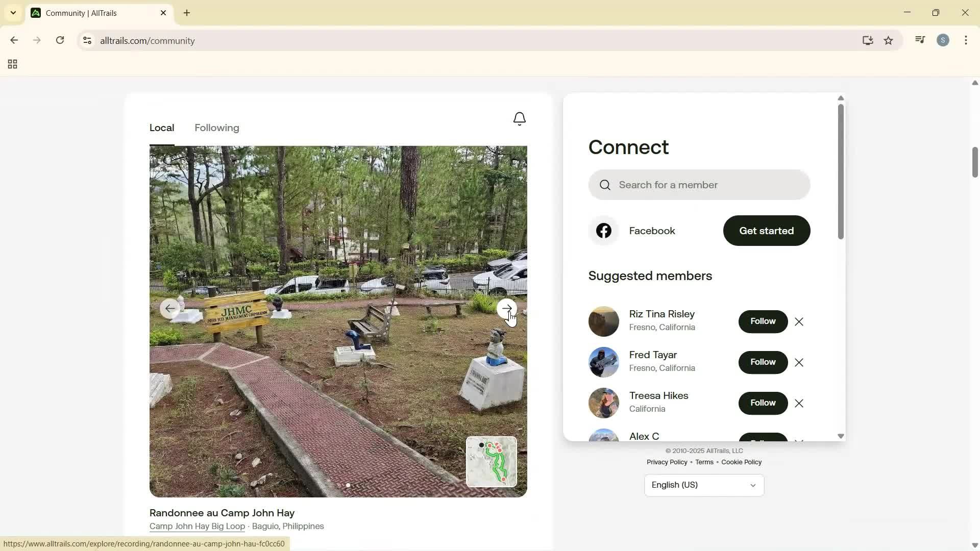Open the Camp John Hay Big Loop trail link
This screenshot has width=980, height=551.
pos(197,526)
